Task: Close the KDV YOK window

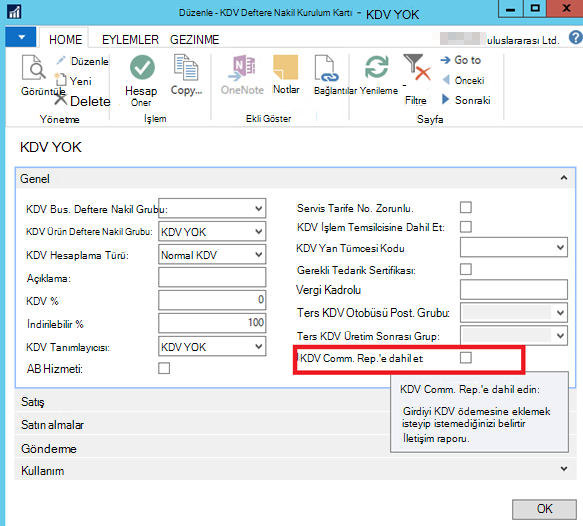Action: coord(565,9)
